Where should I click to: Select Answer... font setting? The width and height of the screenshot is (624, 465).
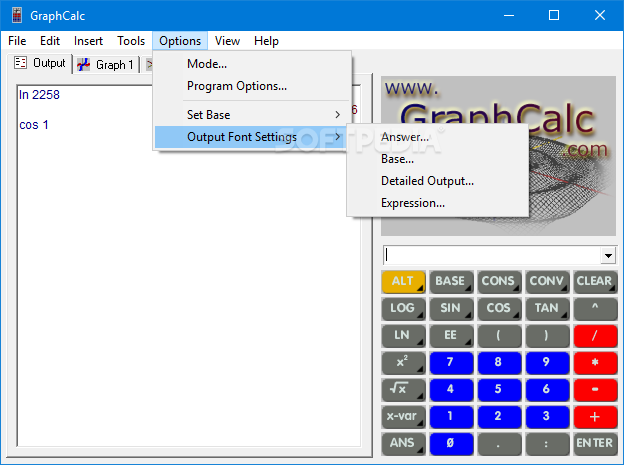point(438,137)
